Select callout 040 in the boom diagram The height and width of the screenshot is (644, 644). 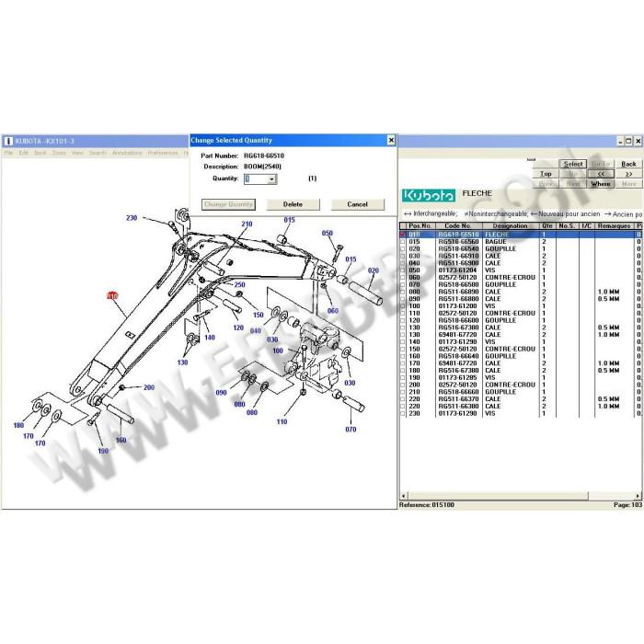256,331
